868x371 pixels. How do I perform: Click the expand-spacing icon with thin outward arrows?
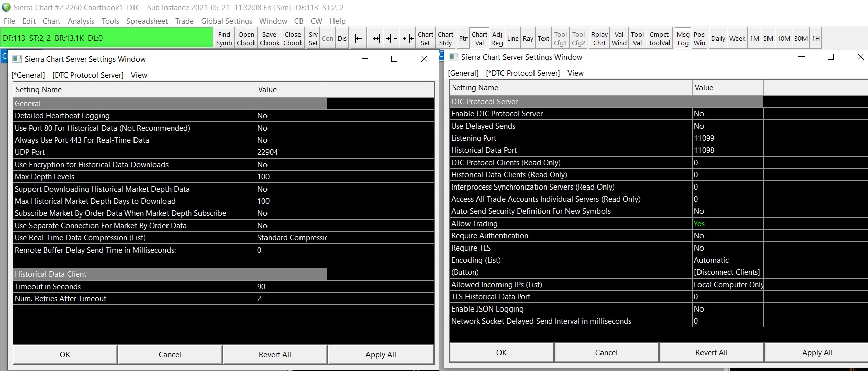(x=359, y=39)
